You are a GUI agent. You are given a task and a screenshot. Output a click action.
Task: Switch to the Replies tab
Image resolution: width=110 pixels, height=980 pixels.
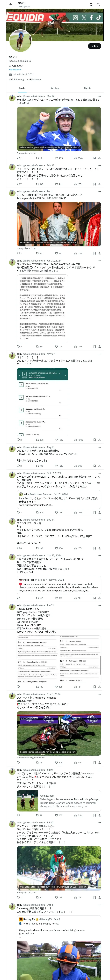[55, 88]
